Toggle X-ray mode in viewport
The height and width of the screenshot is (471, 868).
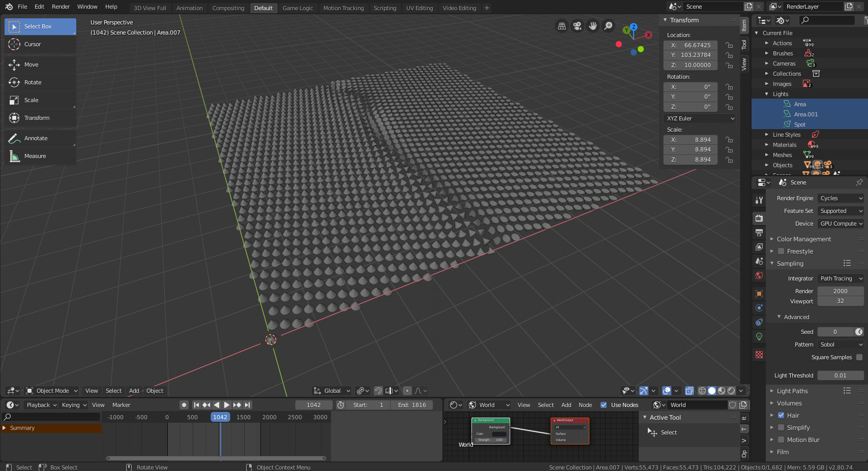tap(690, 391)
